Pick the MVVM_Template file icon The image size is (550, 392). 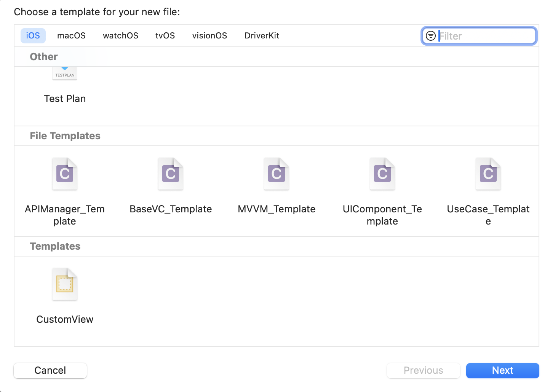277,174
